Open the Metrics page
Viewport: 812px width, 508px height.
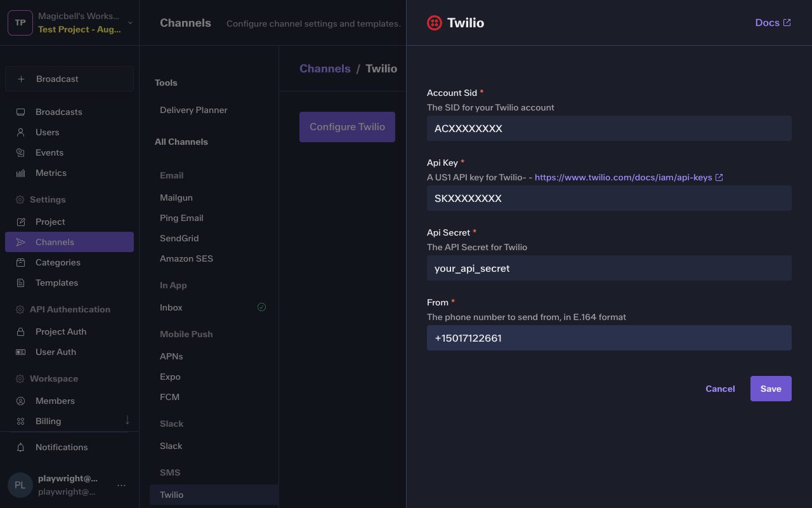tap(69, 173)
